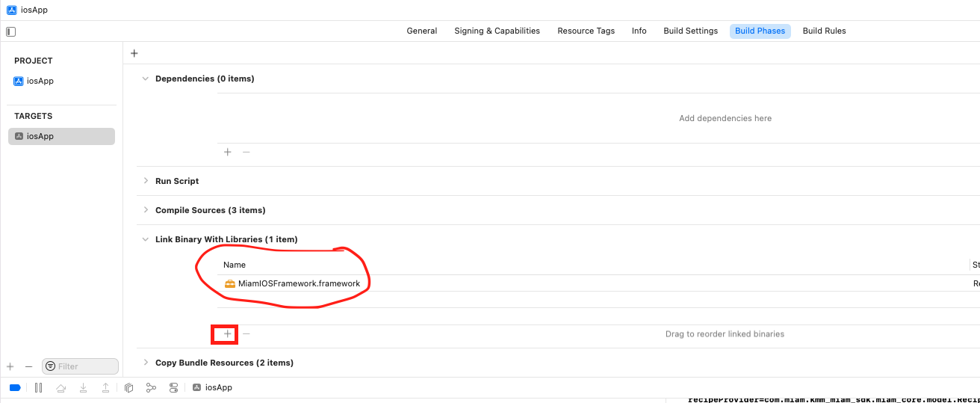Toggle the project and targets sidebar
The image size is (980, 403).
[x=10, y=31]
